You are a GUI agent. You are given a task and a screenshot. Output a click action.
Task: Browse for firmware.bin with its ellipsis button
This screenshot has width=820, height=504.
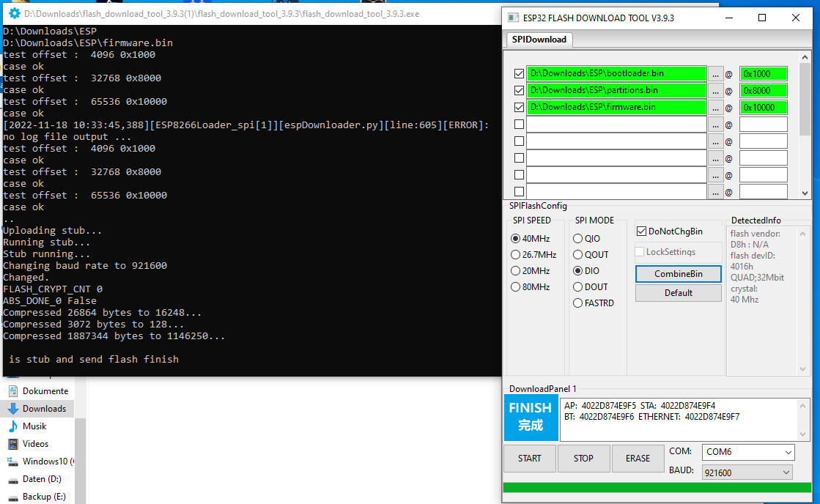pyautogui.click(x=715, y=108)
